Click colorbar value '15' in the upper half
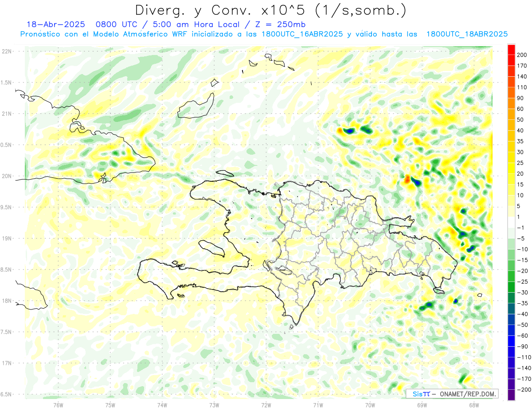The image size is (532, 411). tap(520, 184)
